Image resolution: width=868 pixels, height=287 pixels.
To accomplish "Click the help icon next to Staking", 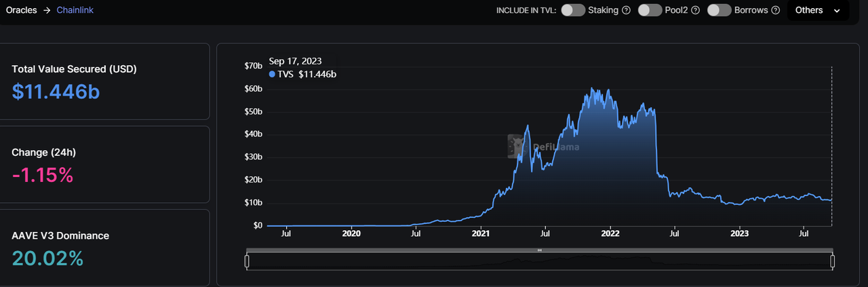I will point(627,10).
